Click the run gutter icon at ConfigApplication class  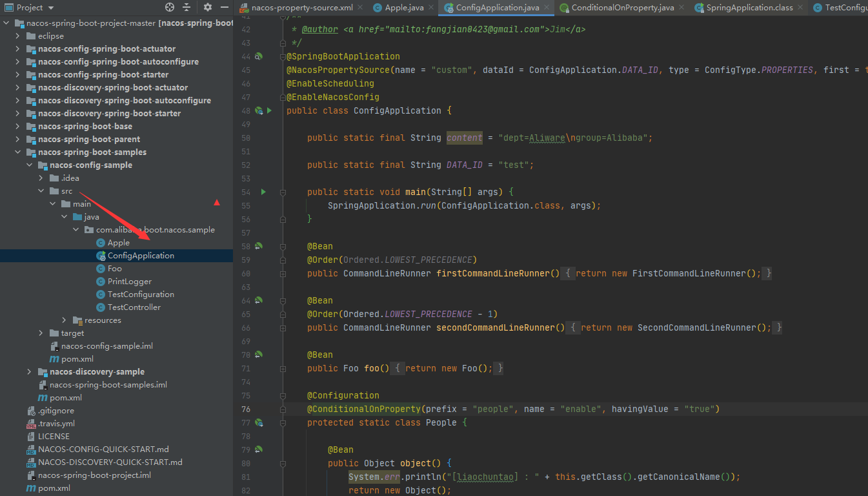pos(269,110)
